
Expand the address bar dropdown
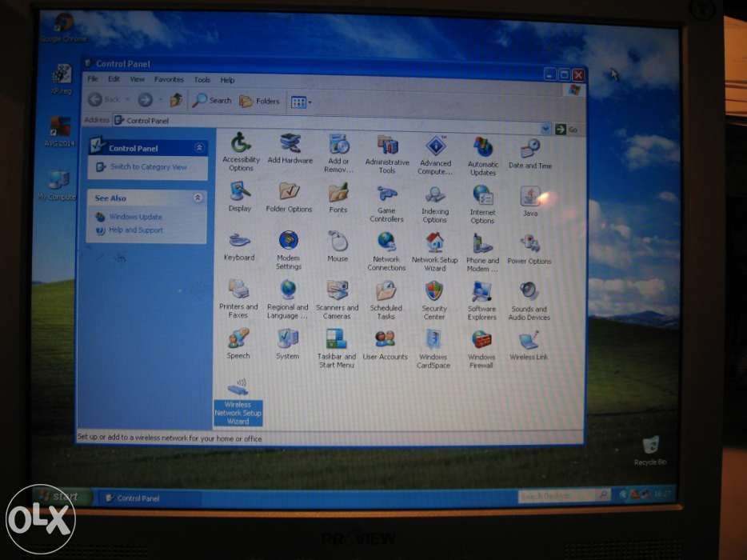(x=545, y=128)
